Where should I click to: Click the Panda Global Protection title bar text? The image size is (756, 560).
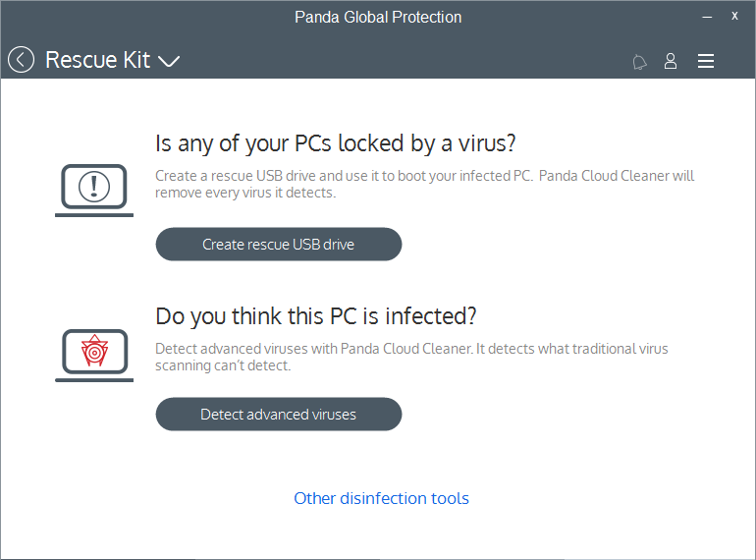point(378,18)
